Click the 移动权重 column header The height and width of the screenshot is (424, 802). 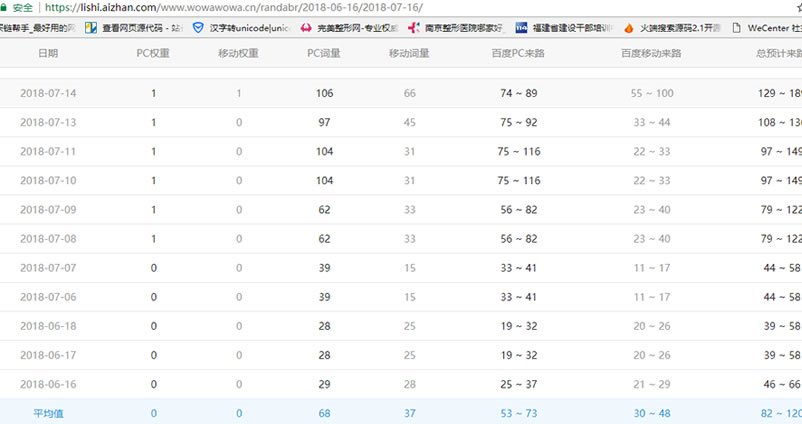pos(238,53)
